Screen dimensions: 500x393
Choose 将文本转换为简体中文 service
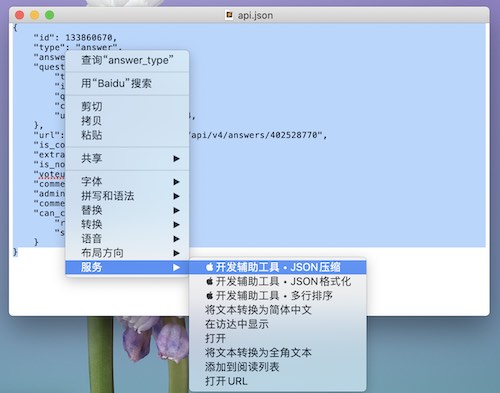(x=278, y=310)
